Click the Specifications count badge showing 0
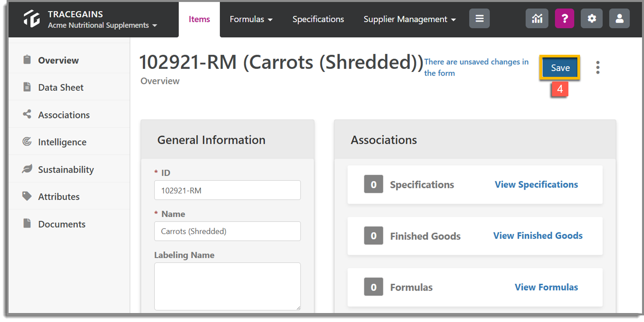This screenshot has height=322, width=644. pos(373,184)
